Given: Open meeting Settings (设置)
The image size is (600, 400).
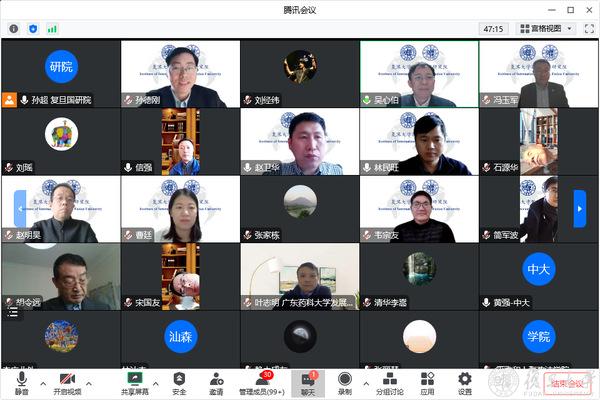Looking at the screenshot, I should (x=464, y=383).
